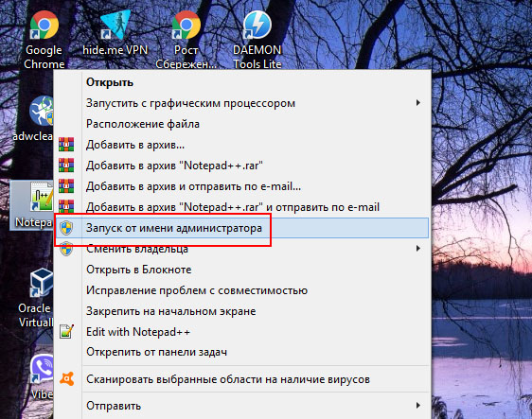
Task: Click the shield icon next to 'Запуск от имени администратора'
Action: coord(66,228)
